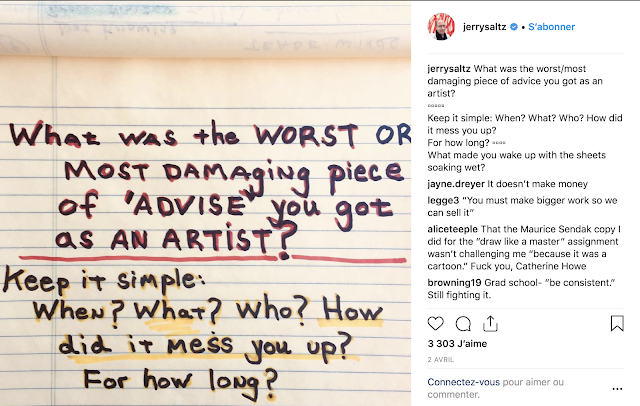640x406 pixels.
Task: Open the jerrysaltz username in the header
Action: 484,27
